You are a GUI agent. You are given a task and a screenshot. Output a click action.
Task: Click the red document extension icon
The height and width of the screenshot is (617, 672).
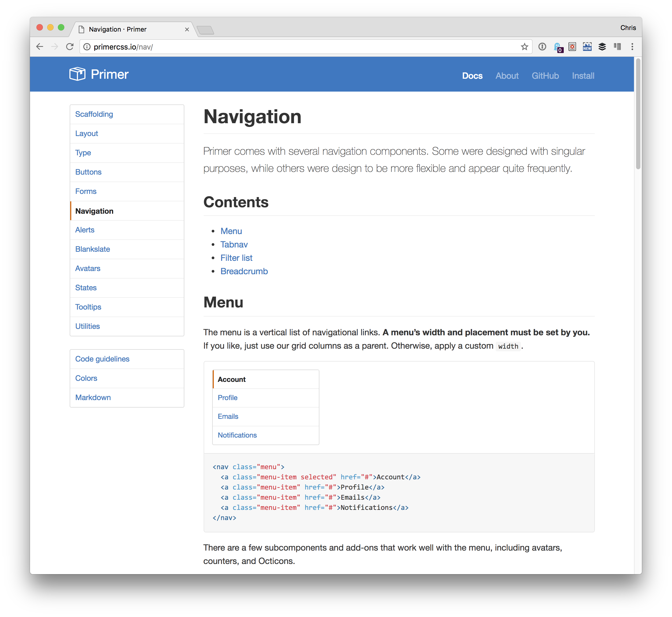click(573, 47)
